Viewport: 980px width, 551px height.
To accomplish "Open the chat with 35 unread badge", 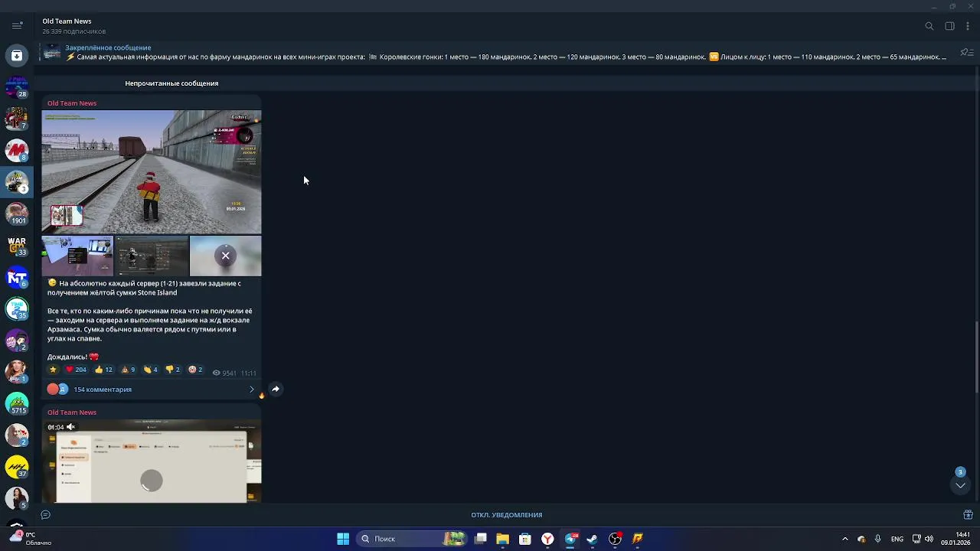I will (x=17, y=308).
